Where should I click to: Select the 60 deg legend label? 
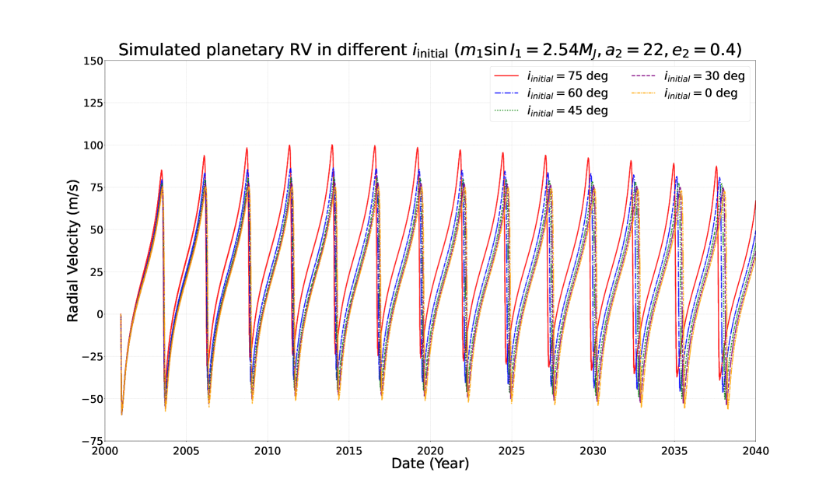coord(567,93)
